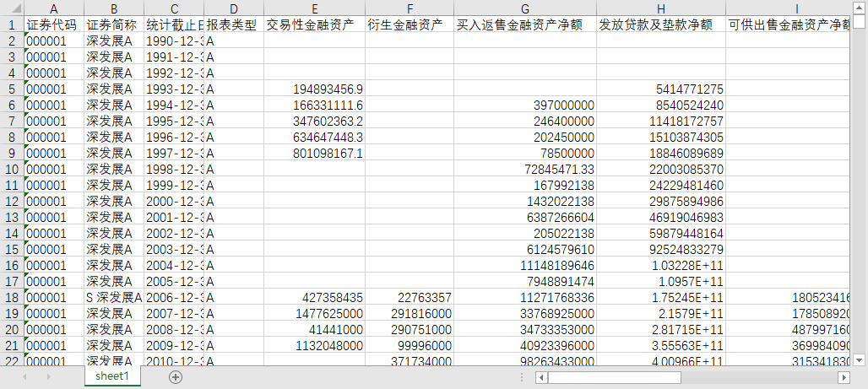Select all cells via corner triangle
The image size is (868, 389).
coord(12,8)
